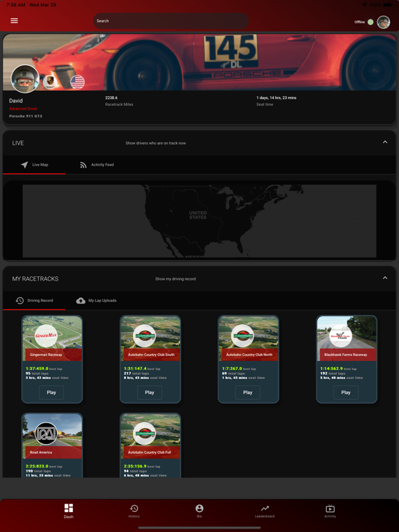Toggle the Offline status indicator
Image resolution: width=399 pixels, height=532 pixels.
[x=371, y=22]
